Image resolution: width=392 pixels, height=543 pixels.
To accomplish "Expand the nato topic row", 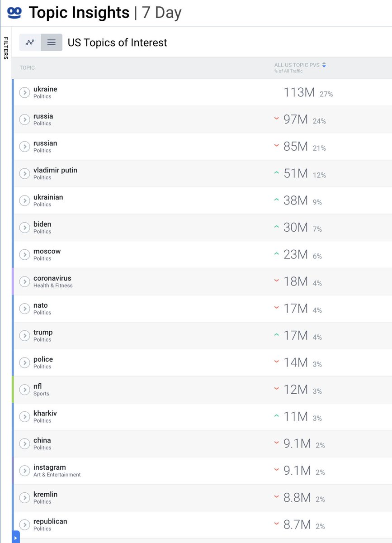I will tap(24, 309).
